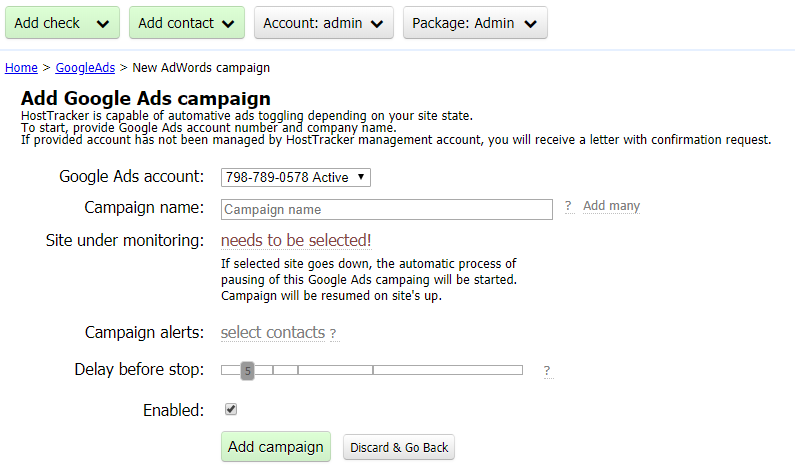Uncheck the Enabled checkbox
Screen dimensions: 807x474
click(x=231, y=409)
